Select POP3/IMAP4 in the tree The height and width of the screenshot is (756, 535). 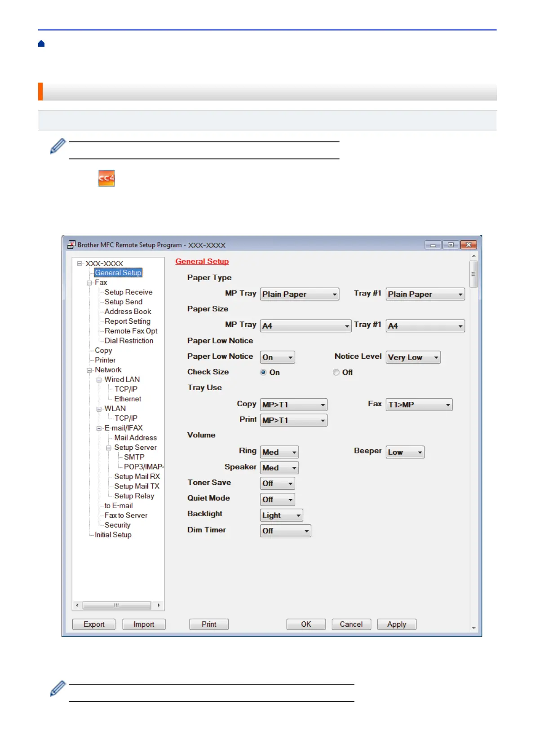click(x=144, y=467)
